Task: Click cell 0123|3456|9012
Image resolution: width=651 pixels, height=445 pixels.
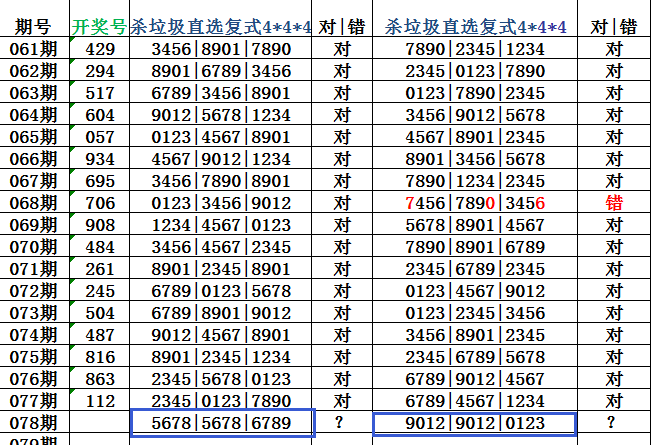Action: 220,202
